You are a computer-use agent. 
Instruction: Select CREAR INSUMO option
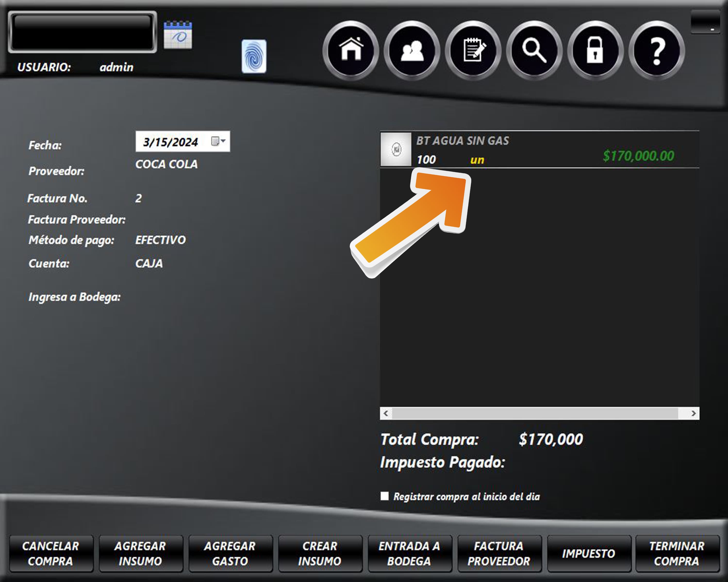pos(320,553)
